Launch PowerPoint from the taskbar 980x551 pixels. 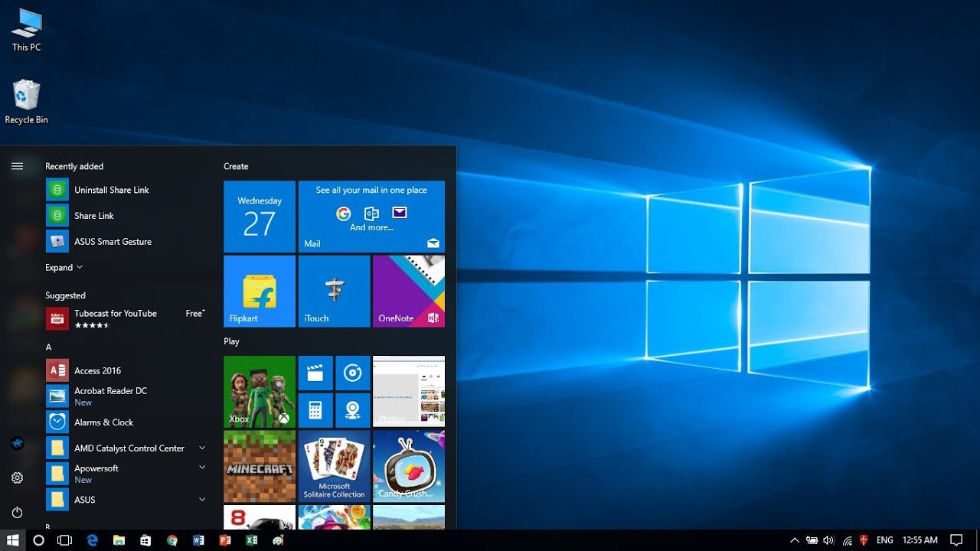tap(225, 540)
